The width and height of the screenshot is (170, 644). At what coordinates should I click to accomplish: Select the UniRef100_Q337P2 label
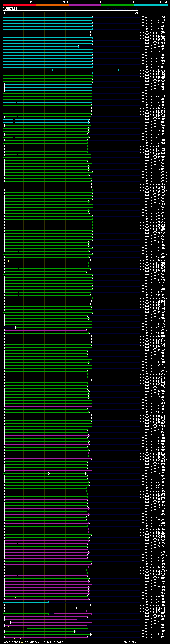pos(152,58)
